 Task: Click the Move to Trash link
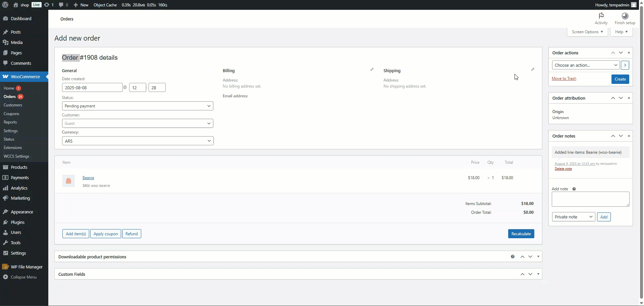pos(564,79)
